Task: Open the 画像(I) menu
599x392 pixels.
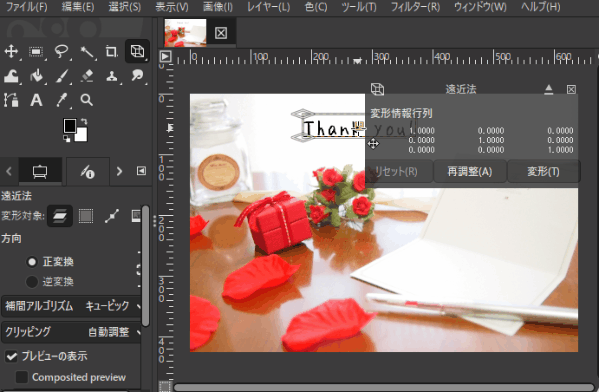Action: tap(218, 7)
